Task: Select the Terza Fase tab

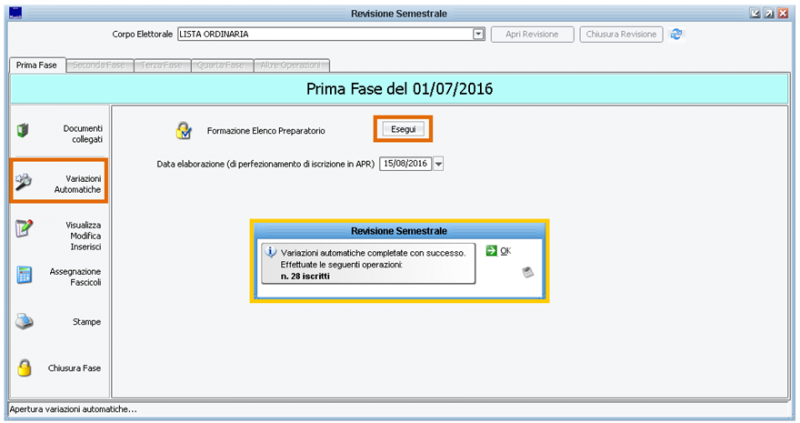Action: tap(162, 65)
